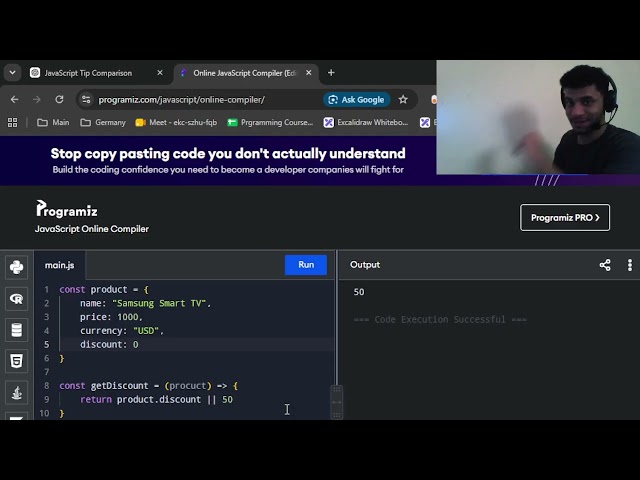
Task: Share the code via share icon
Action: 605,265
